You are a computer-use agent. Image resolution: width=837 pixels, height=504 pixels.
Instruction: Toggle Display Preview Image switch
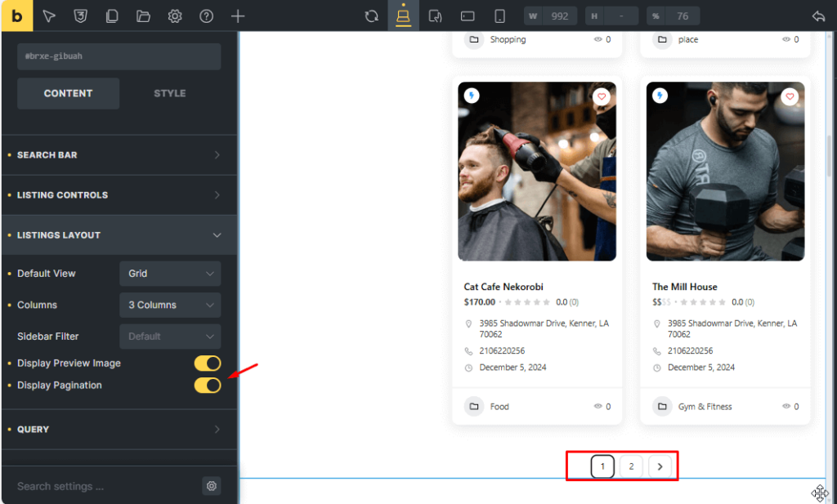click(207, 364)
